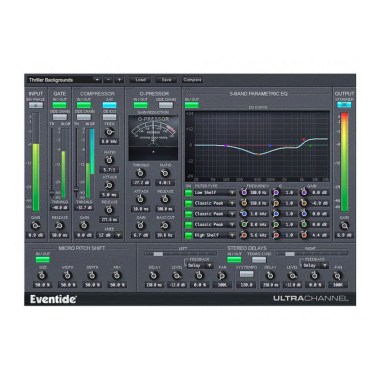The height and width of the screenshot is (380, 380).
Task: Click the High Shelf gain knob
Action: point(303,235)
